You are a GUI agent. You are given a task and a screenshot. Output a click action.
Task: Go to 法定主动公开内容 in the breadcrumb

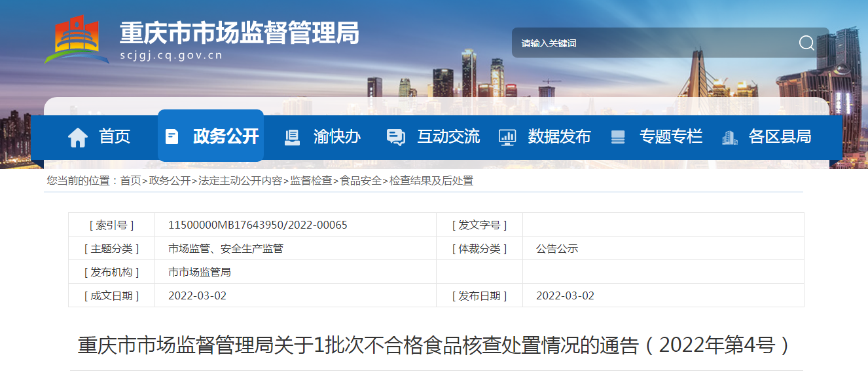240,181
